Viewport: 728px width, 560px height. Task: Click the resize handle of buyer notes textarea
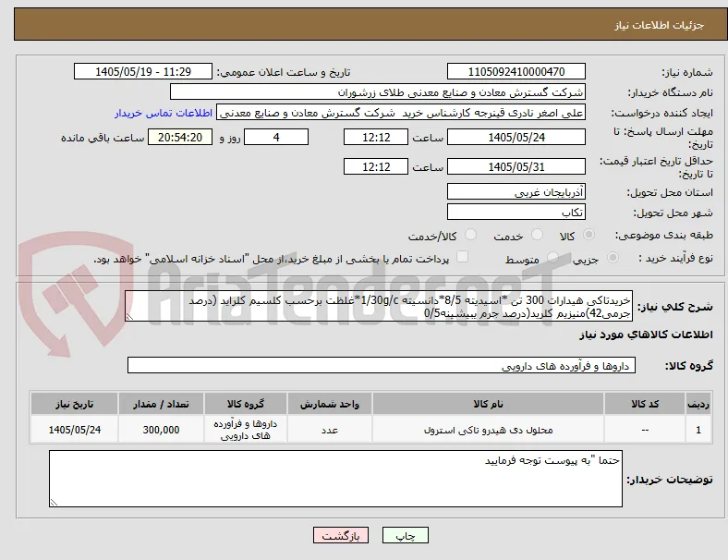point(54,503)
